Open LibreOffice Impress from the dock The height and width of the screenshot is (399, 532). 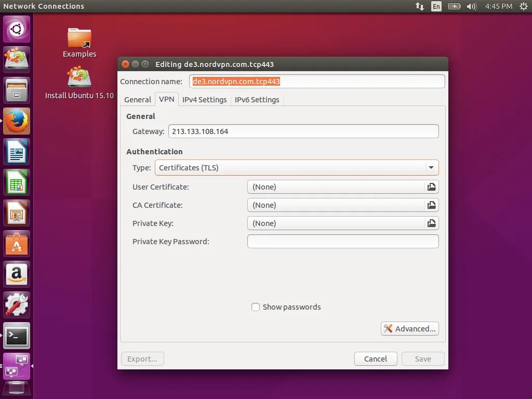[x=17, y=213]
